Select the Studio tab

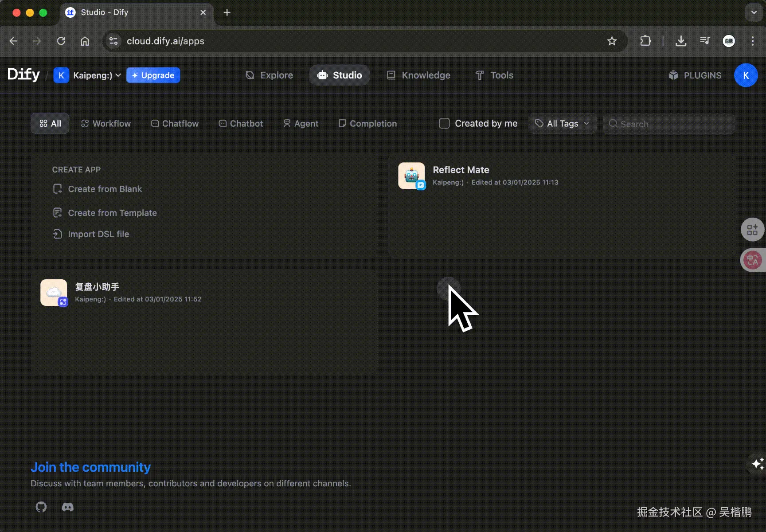(x=340, y=75)
